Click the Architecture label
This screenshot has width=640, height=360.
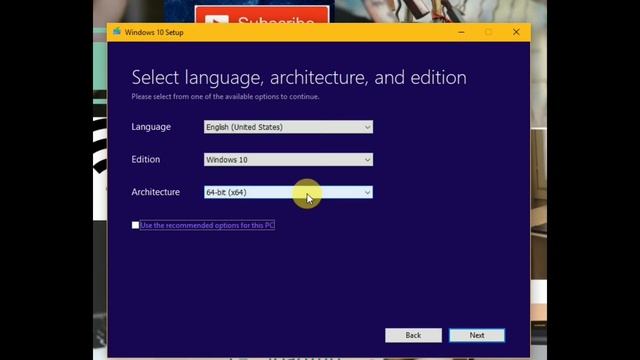(x=156, y=192)
